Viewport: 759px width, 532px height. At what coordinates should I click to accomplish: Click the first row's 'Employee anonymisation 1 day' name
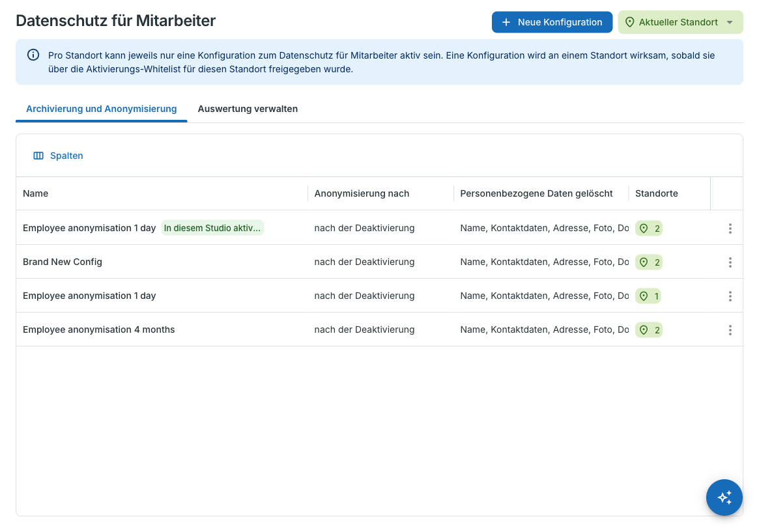click(89, 228)
